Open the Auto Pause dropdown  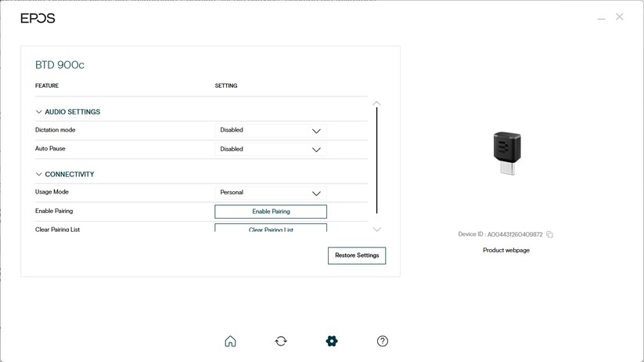click(x=271, y=150)
